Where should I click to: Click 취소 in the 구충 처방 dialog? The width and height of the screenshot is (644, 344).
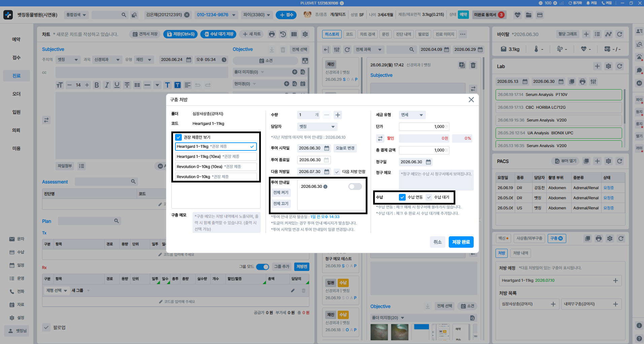click(437, 242)
